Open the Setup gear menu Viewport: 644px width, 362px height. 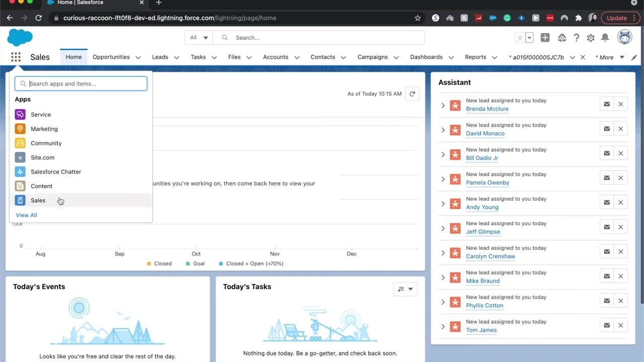tap(591, 38)
